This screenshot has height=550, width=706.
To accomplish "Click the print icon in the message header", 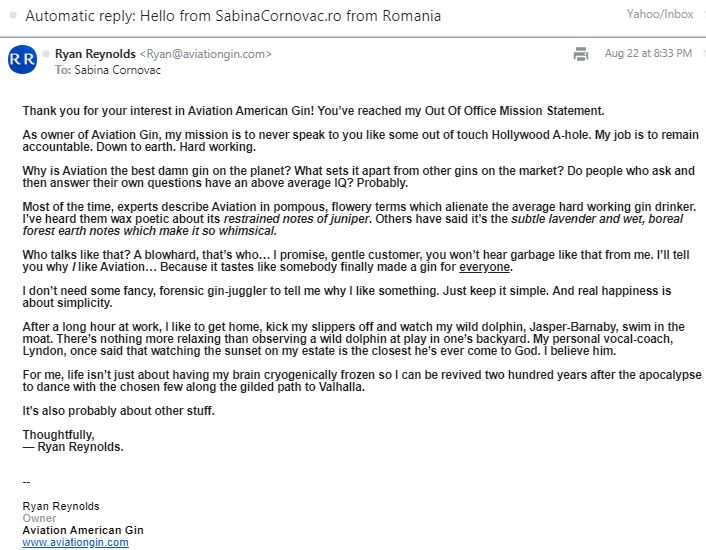I will (x=581, y=54).
